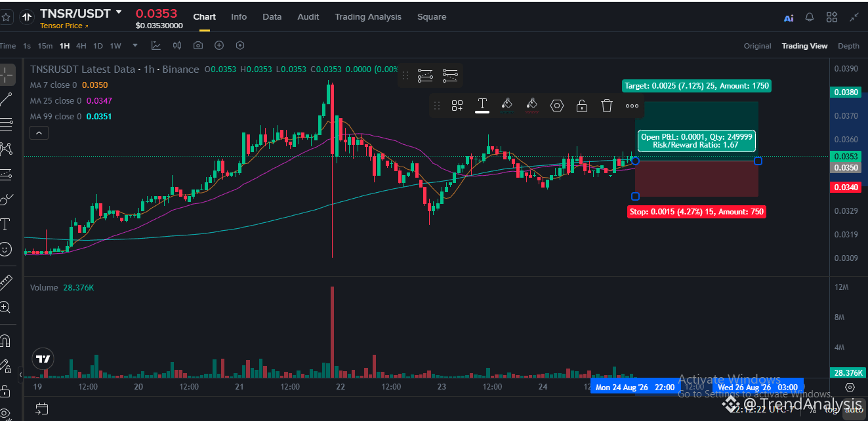Open the hexagon chart settings icon
This screenshot has height=421, width=868.
pos(240,46)
